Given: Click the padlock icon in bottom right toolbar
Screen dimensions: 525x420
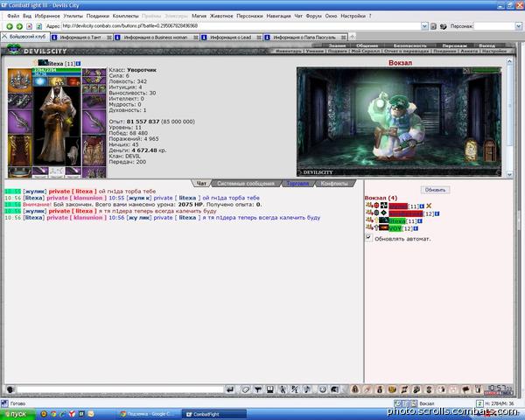Looking at the screenshot, I should pos(355,389).
